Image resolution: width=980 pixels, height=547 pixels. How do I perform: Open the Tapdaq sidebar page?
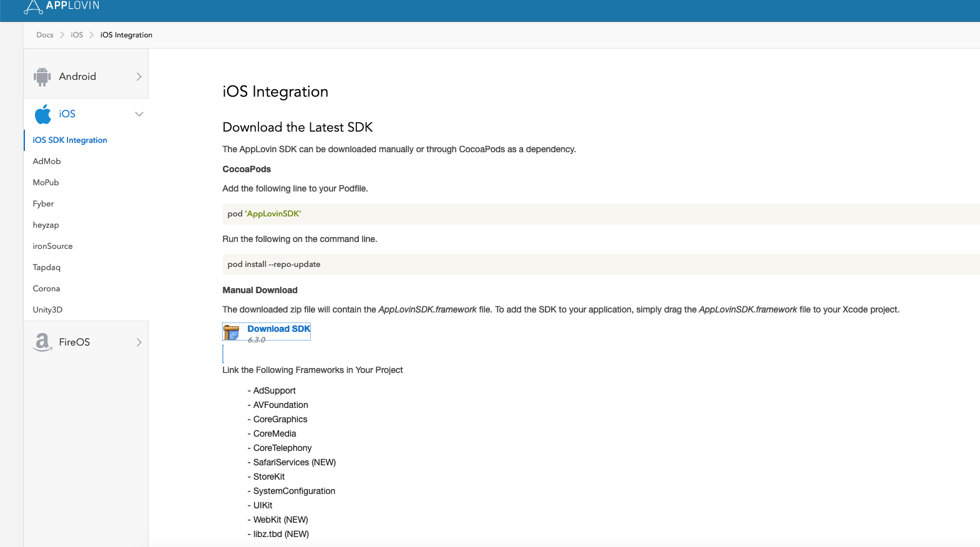point(47,268)
